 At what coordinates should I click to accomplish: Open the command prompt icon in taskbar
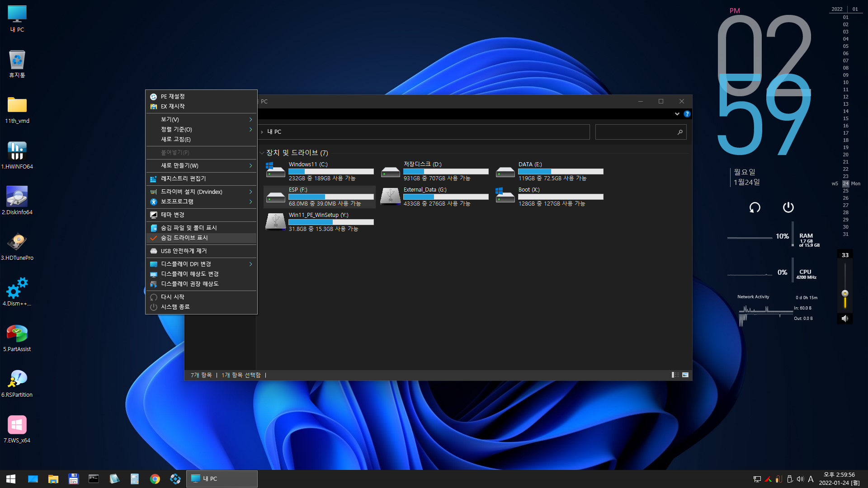click(94, 479)
